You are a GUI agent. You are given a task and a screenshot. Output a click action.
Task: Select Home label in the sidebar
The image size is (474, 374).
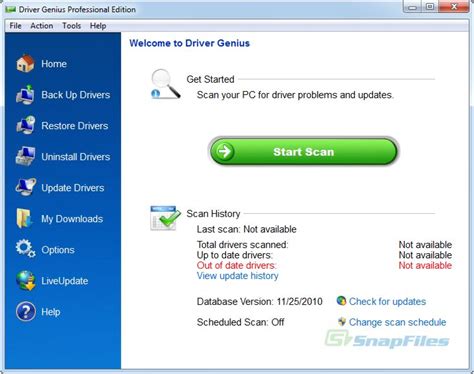click(54, 64)
